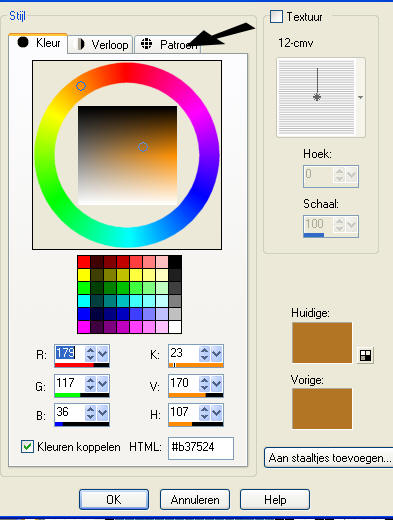This screenshot has height=520, width=393.
Task: Pick the pure red swatch in palette
Action: pyautogui.click(x=84, y=262)
